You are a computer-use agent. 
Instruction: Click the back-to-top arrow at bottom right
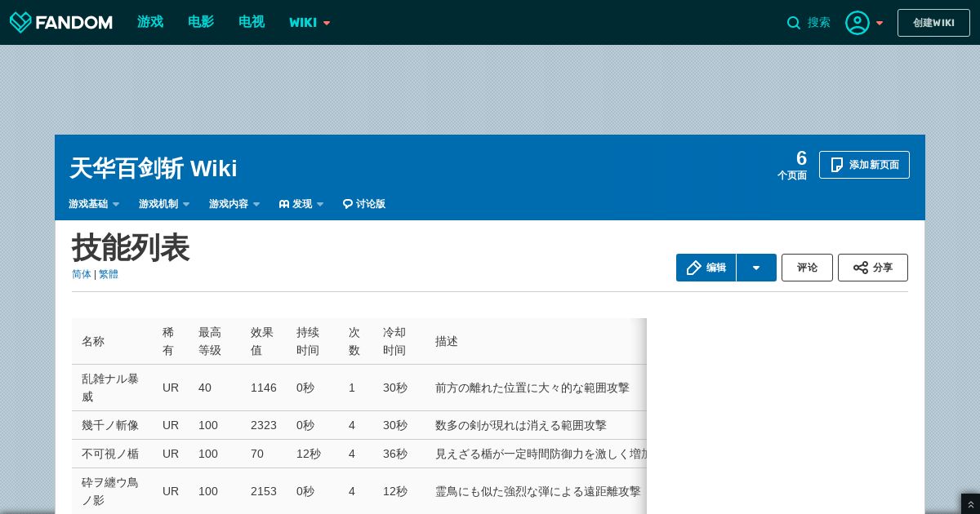[x=970, y=505]
